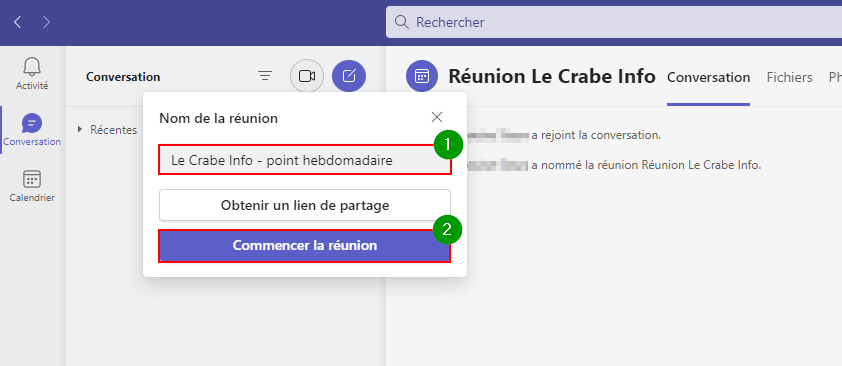Click the new conversation compose icon

[x=349, y=76]
